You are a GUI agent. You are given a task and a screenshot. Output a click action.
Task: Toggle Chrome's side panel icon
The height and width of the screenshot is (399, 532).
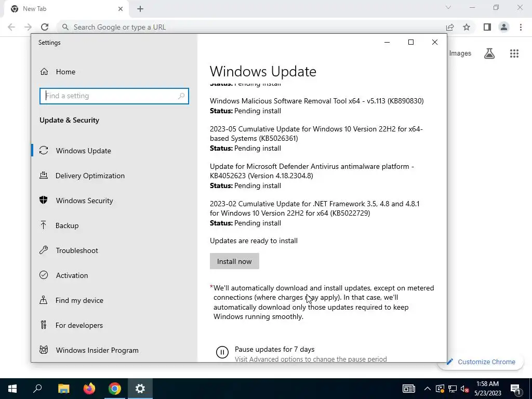tap(487, 27)
